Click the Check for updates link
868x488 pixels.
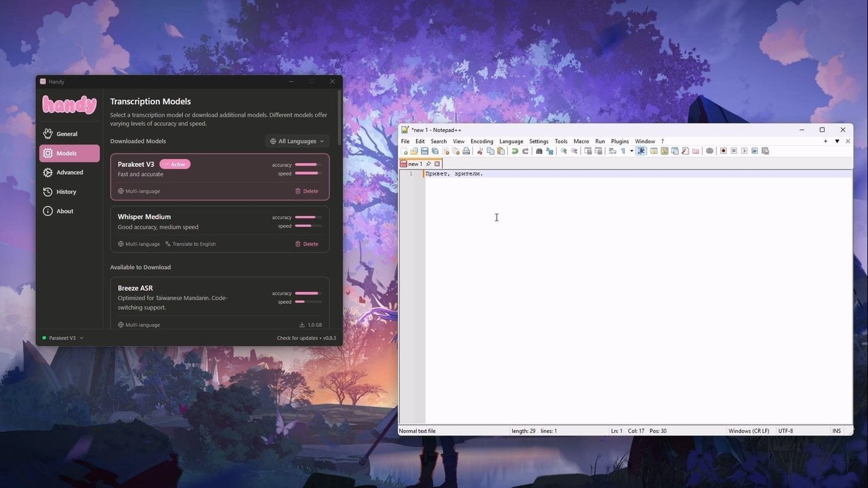pyautogui.click(x=298, y=338)
